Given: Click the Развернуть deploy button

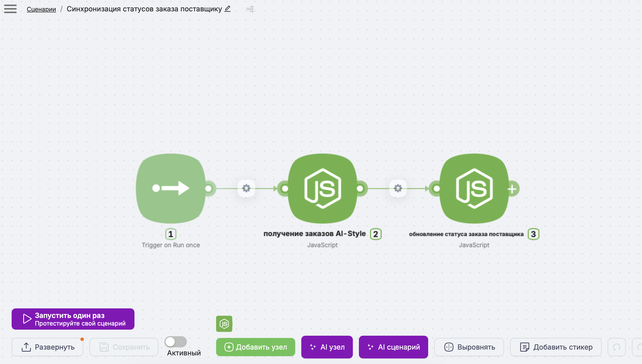Looking at the screenshot, I should [48, 347].
